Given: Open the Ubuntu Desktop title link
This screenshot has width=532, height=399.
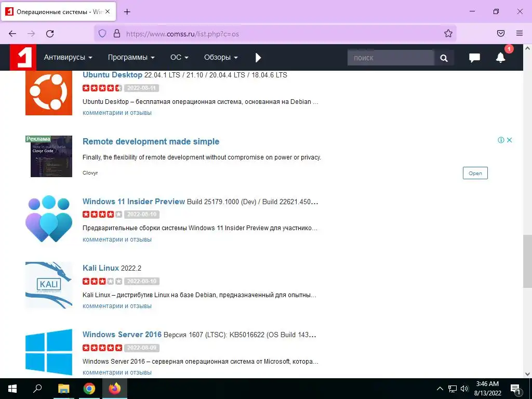Looking at the screenshot, I should pyautogui.click(x=112, y=75).
